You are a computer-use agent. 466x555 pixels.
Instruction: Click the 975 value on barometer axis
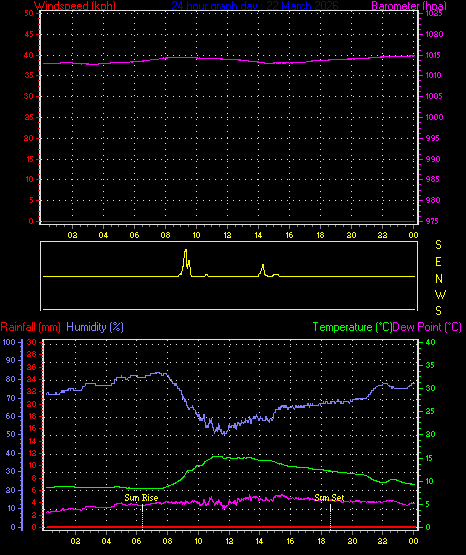point(432,221)
